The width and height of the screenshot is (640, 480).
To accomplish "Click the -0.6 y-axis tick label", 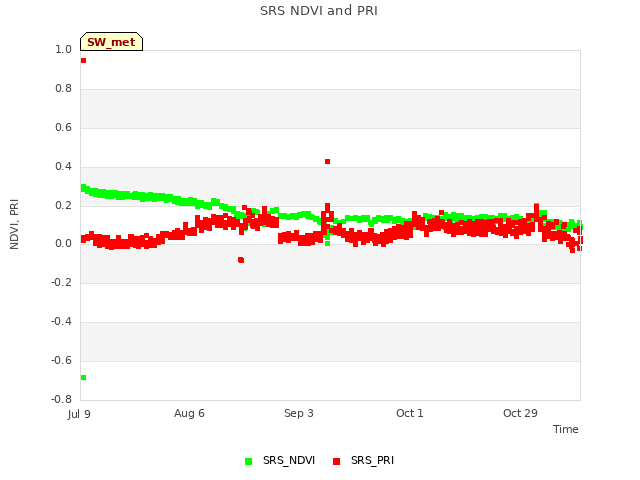I will (x=61, y=360).
